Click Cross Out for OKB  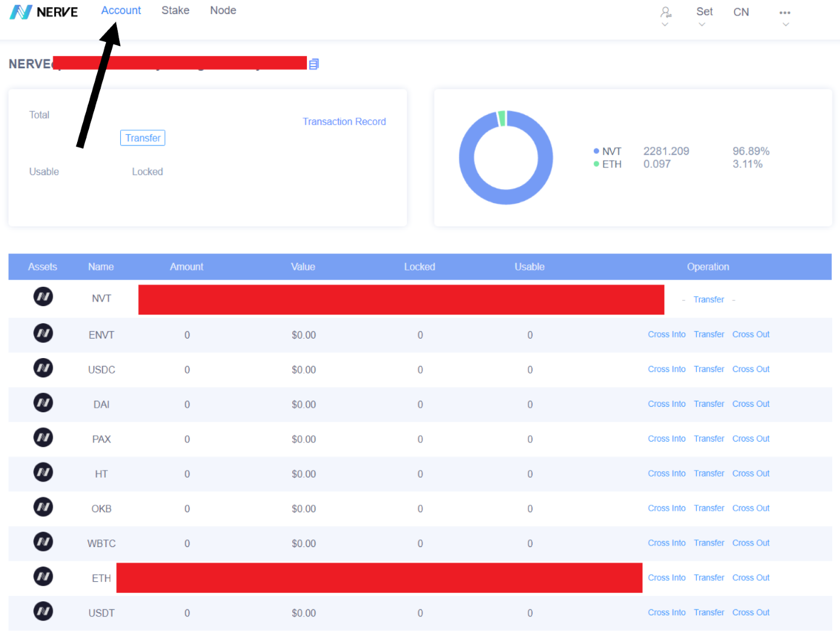(751, 508)
